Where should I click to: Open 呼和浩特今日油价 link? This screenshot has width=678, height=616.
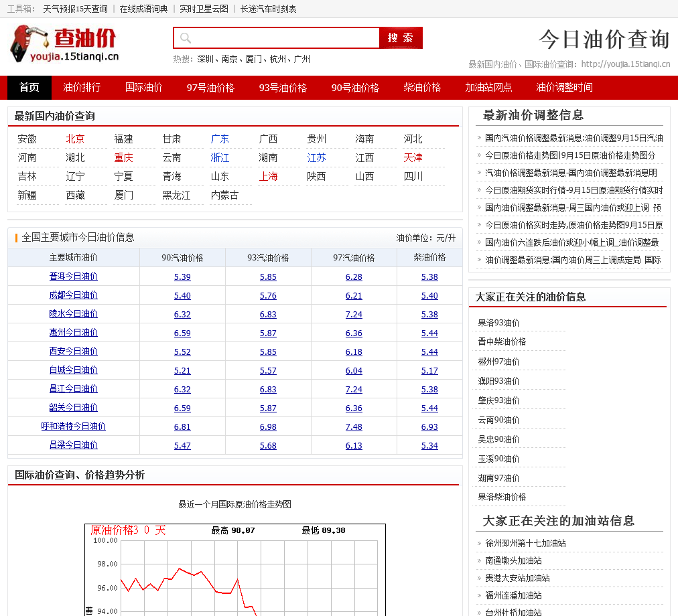click(74, 427)
